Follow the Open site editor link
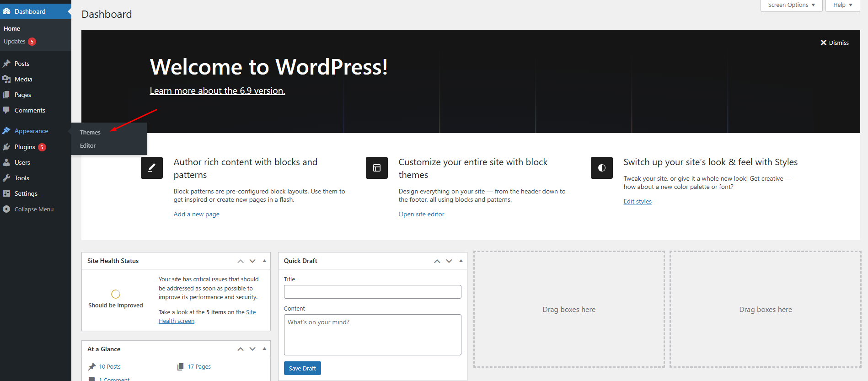 click(421, 214)
